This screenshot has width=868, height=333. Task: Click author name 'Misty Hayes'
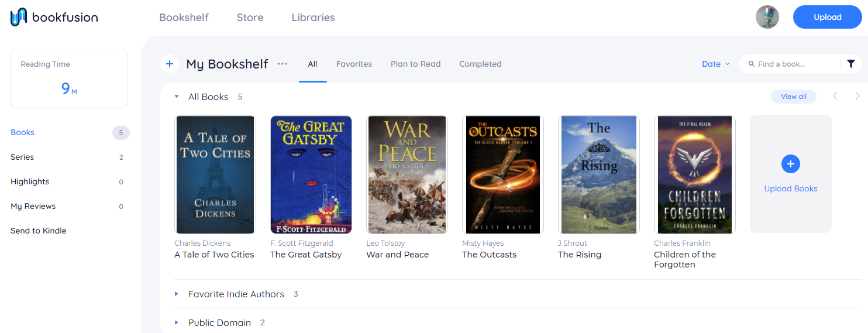[x=483, y=243]
